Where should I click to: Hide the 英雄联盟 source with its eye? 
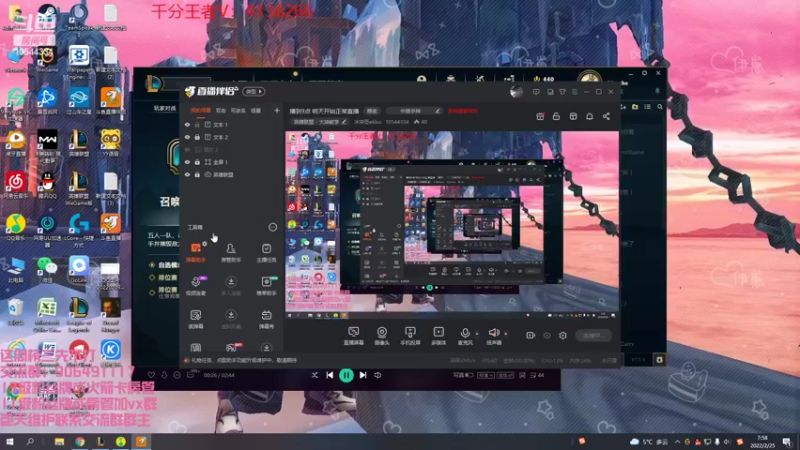click(x=187, y=174)
